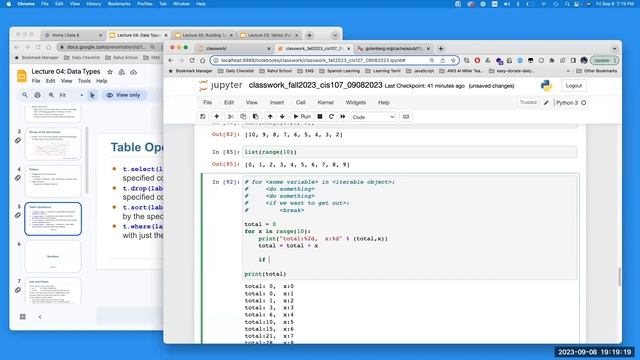Select slide 3 thumbnail in the filmstrip
This screenshot has height=360, width=640.
(53, 144)
